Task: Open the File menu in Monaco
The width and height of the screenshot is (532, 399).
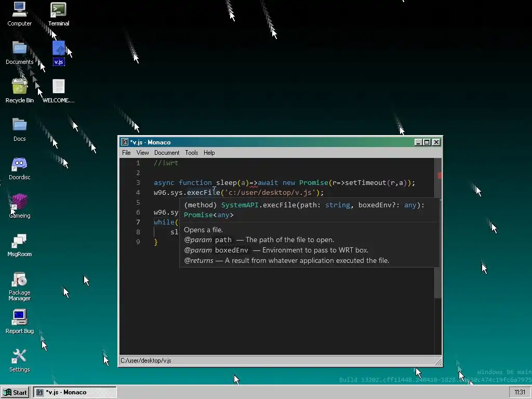Action: (x=126, y=153)
